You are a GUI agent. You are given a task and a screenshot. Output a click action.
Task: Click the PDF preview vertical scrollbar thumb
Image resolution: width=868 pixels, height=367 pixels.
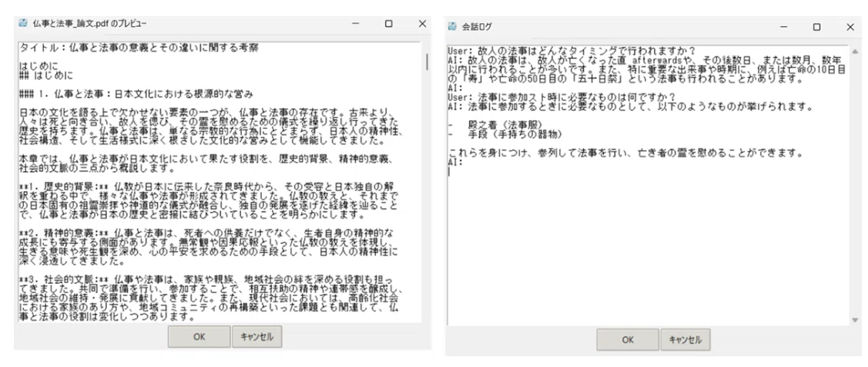point(426,62)
